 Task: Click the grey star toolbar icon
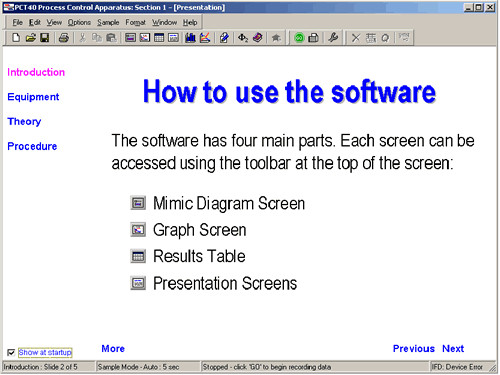pyautogui.click(x=276, y=38)
